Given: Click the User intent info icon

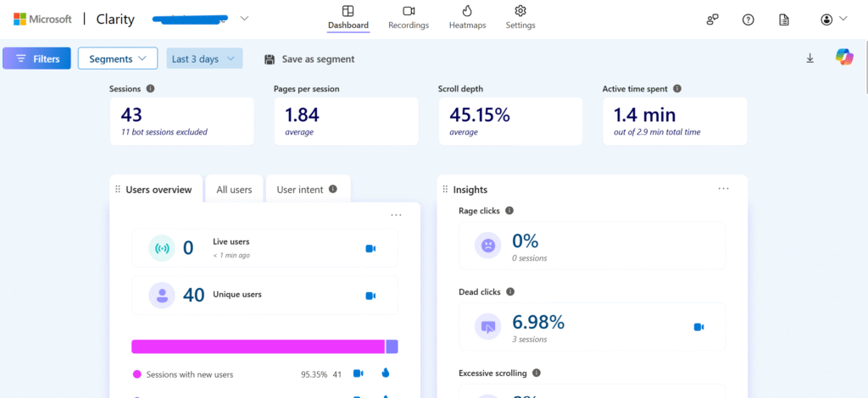Looking at the screenshot, I should [x=332, y=189].
